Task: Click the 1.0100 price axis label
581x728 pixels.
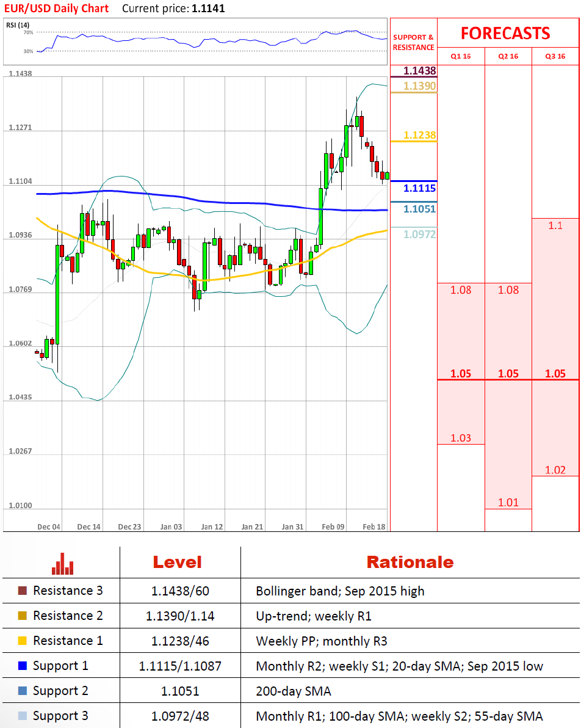Action: click(20, 506)
